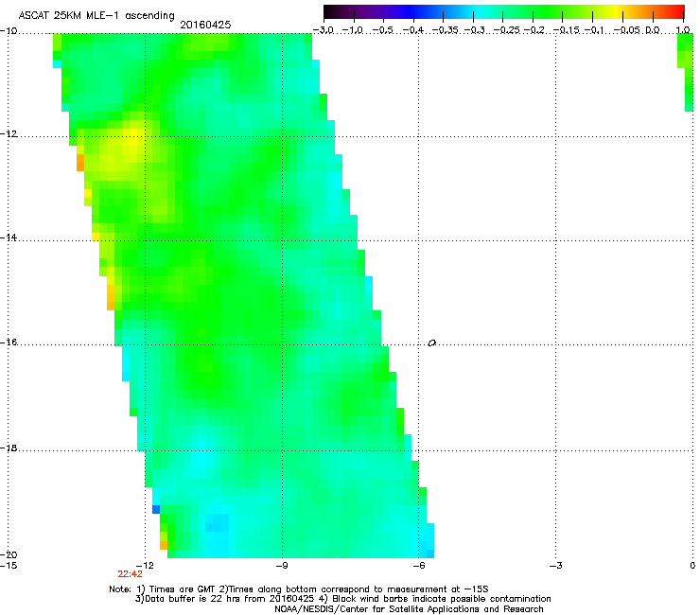Click longitude axis label -3

(x=555, y=566)
